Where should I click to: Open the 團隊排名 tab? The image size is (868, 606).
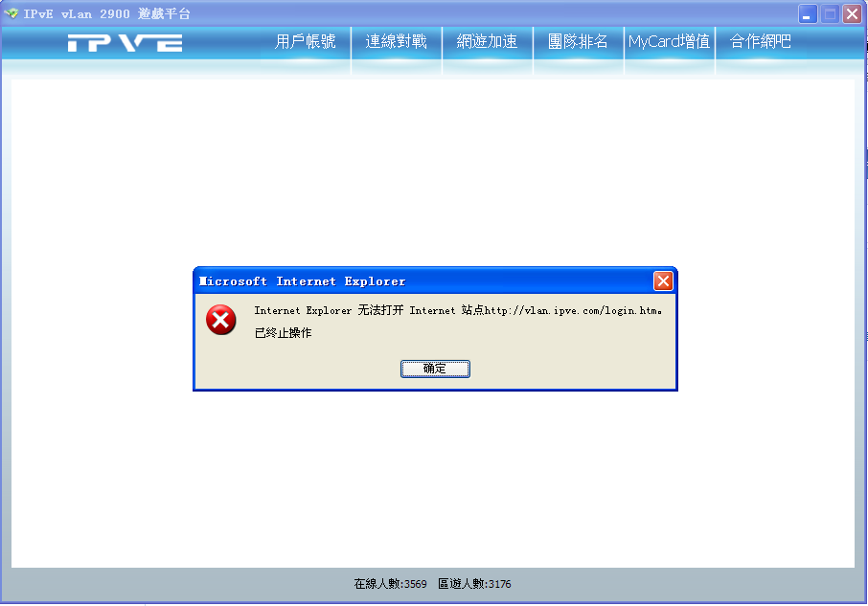[x=578, y=41]
